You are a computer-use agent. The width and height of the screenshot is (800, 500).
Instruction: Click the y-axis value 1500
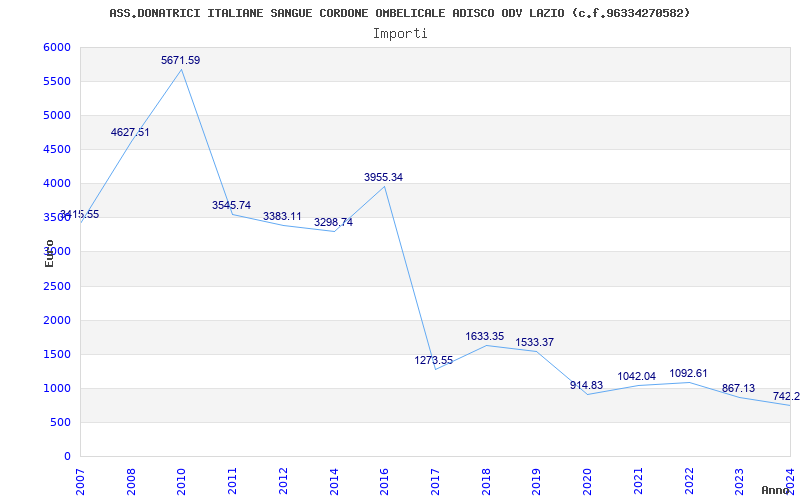[x=58, y=355]
